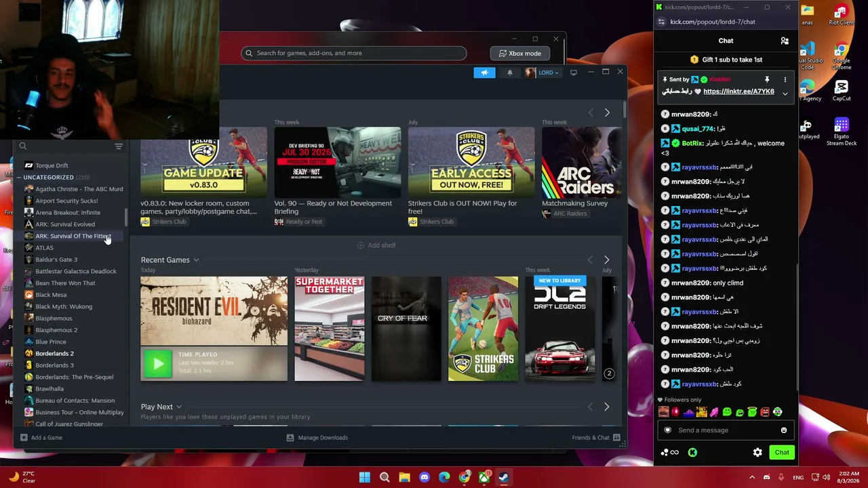The image size is (868, 488).
Task: Open CapCut desktop shortcut
Action: pyautogui.click(x=842, y=91)
